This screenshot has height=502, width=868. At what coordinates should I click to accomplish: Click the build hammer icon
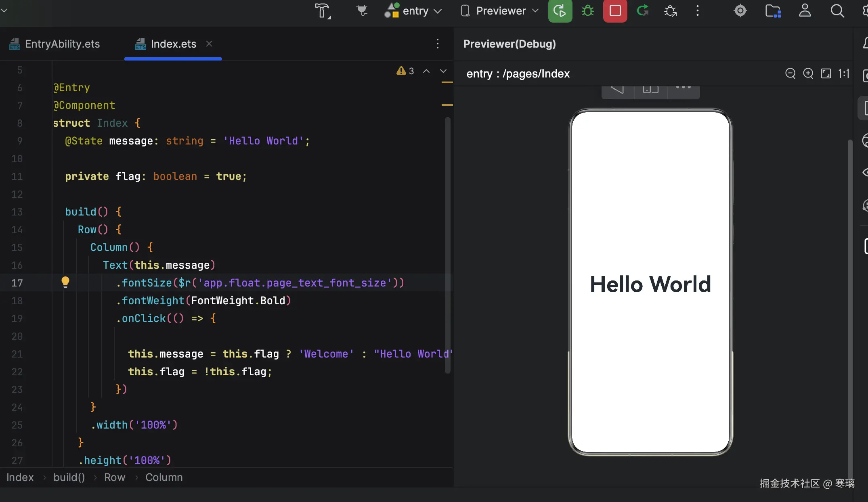coord(323,11)
